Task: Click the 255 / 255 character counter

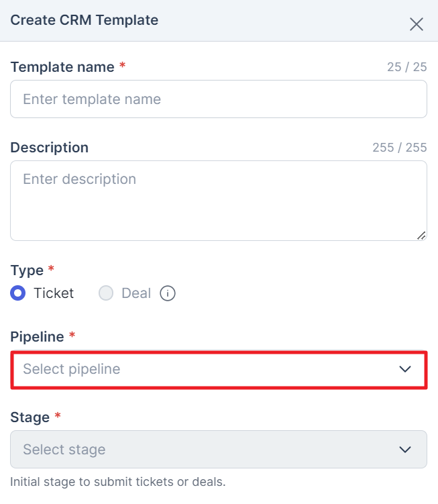Action: (x=400, y=148)
